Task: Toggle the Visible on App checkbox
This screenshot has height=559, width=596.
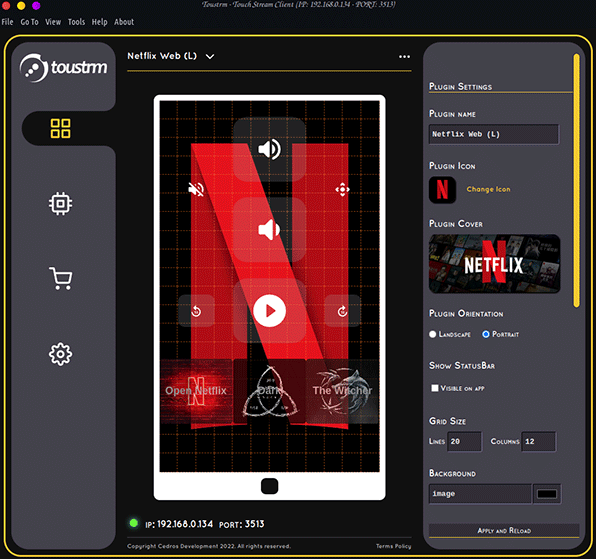Action: pos(435,388)
